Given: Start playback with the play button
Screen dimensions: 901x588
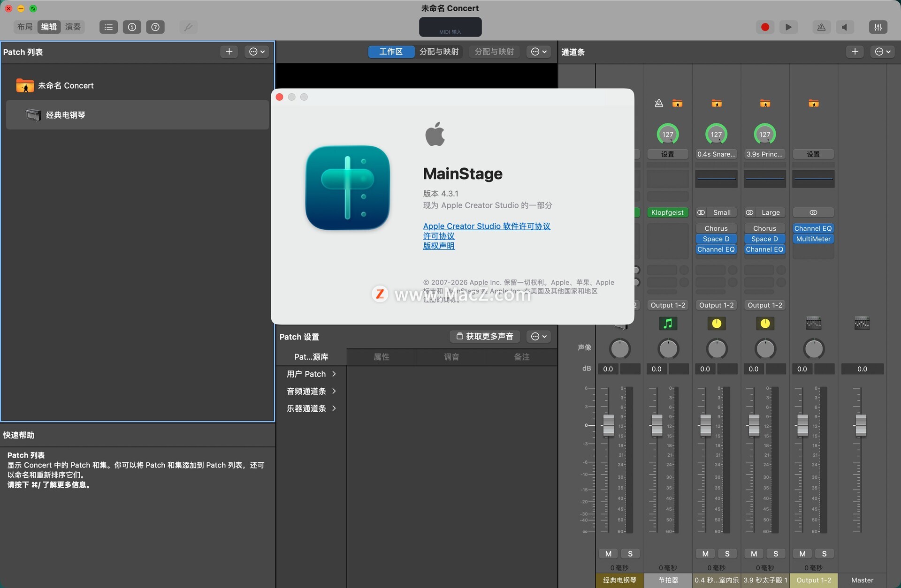Looking at the screenshot, I should click(788, 27).
